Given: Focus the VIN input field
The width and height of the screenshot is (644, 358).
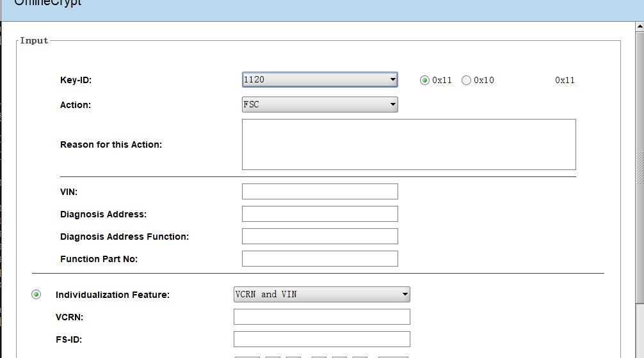Looking at the screenshot, I should click(x=319, y=192).
